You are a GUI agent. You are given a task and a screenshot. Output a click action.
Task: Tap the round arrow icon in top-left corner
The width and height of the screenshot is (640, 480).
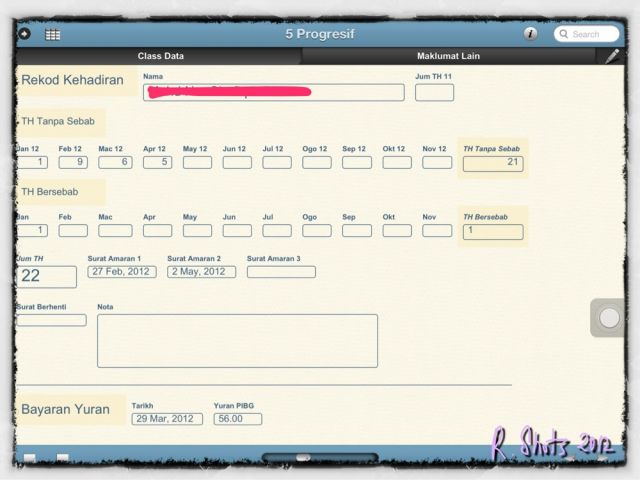[24, 34]
